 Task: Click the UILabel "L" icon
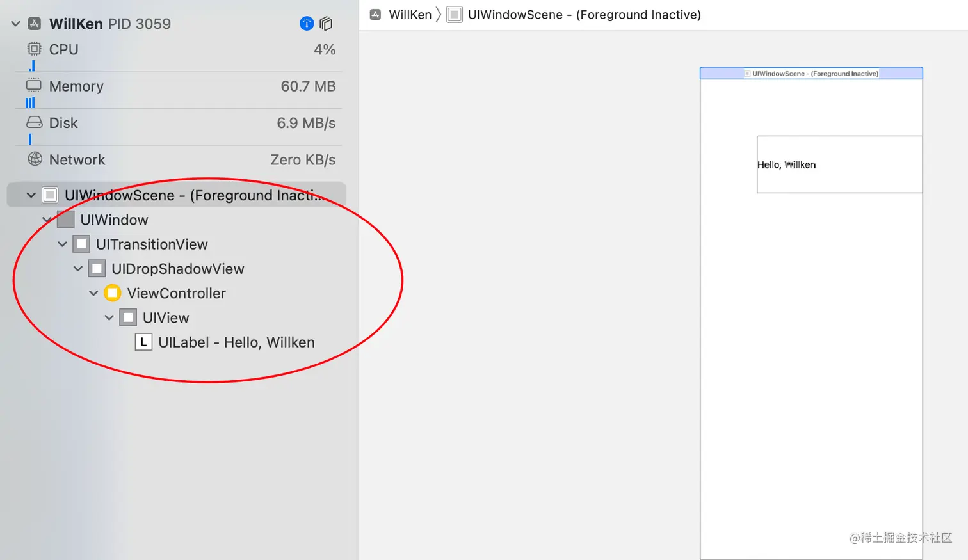(x=143, y=342)
